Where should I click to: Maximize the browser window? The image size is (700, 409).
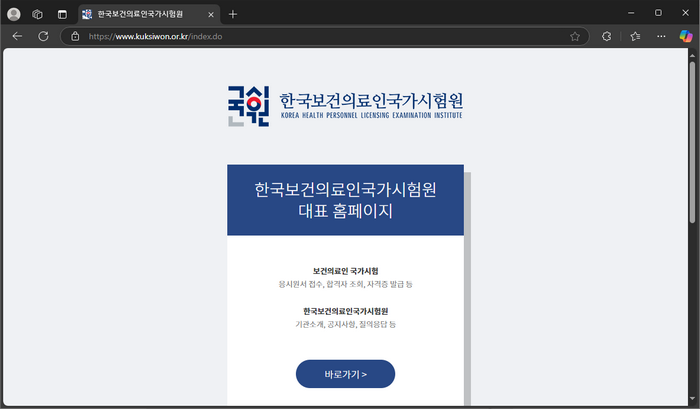658,13
